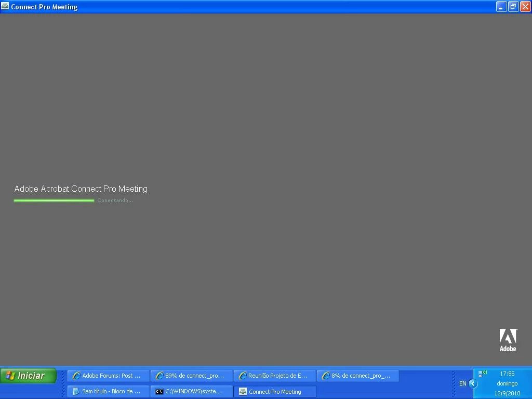Switch to Sem título - Bloco de notas window

tap(109, 391)
